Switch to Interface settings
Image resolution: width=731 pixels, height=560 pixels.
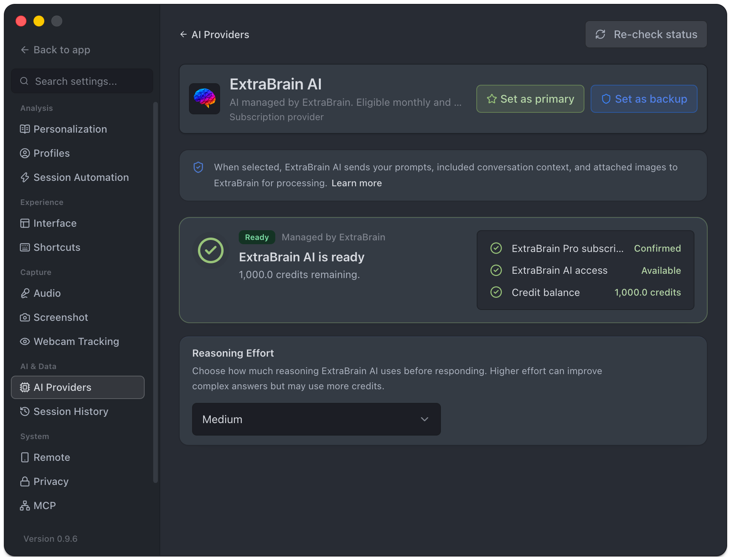click(78, 223)
